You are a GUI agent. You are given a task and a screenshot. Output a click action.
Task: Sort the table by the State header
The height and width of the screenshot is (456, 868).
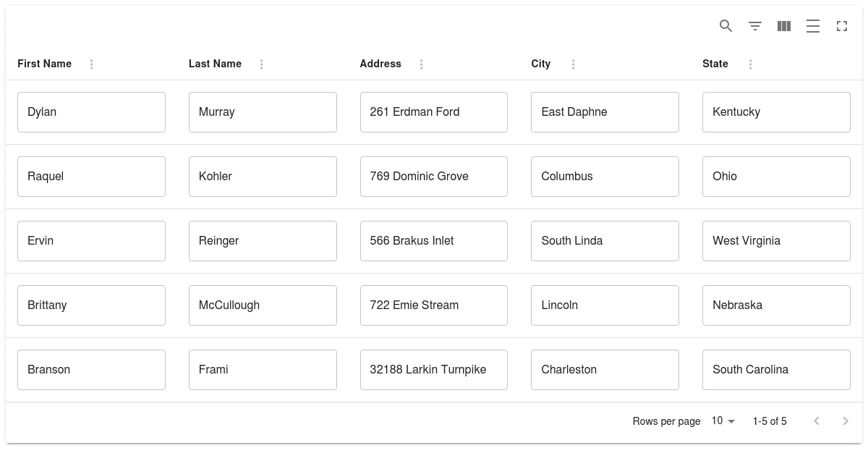pyautogui.click(x=715, y=64)
